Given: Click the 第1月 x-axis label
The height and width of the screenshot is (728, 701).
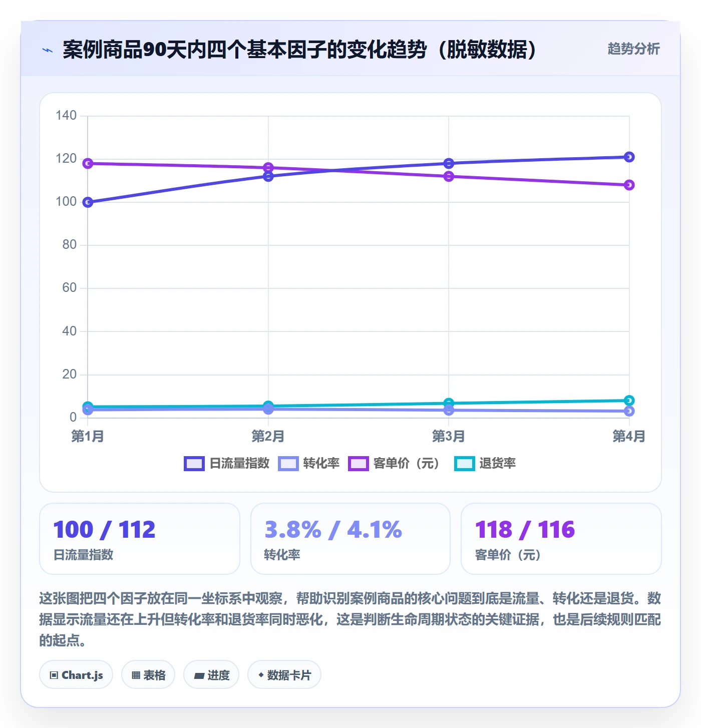Looking at the screenshot, I should (88, 436).
